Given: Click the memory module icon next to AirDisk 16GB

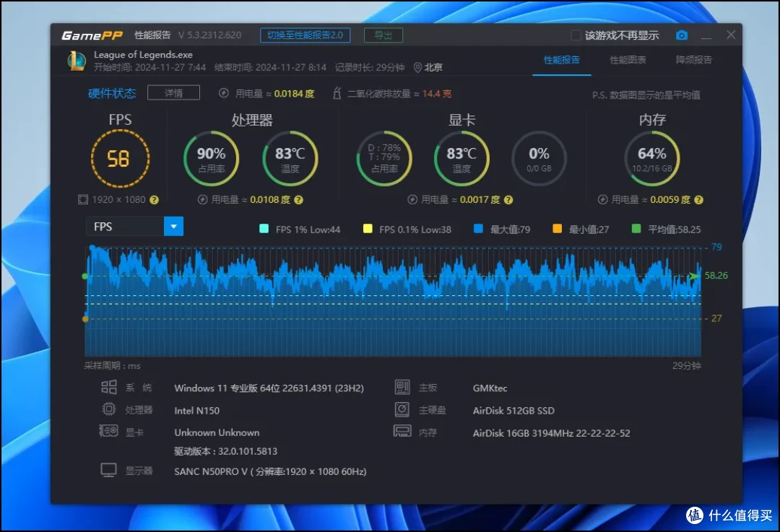Looking at the screenshot, I should (x=402, y=430).
